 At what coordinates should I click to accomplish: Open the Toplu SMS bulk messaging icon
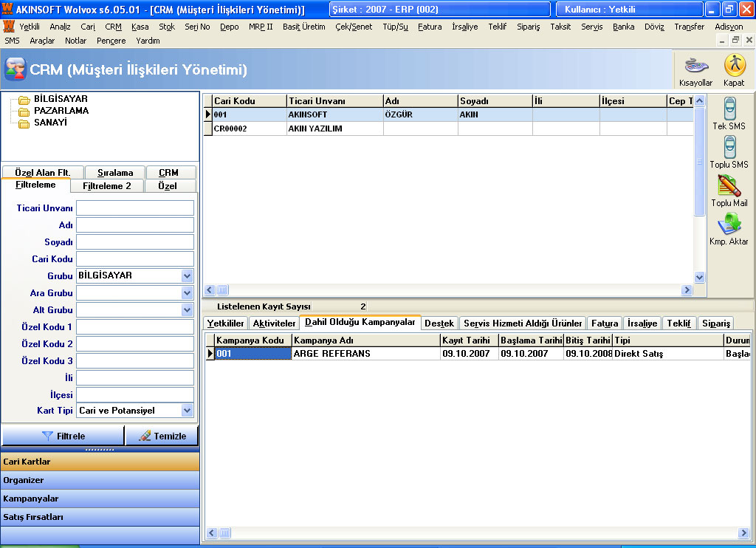(x=729, y=151)
